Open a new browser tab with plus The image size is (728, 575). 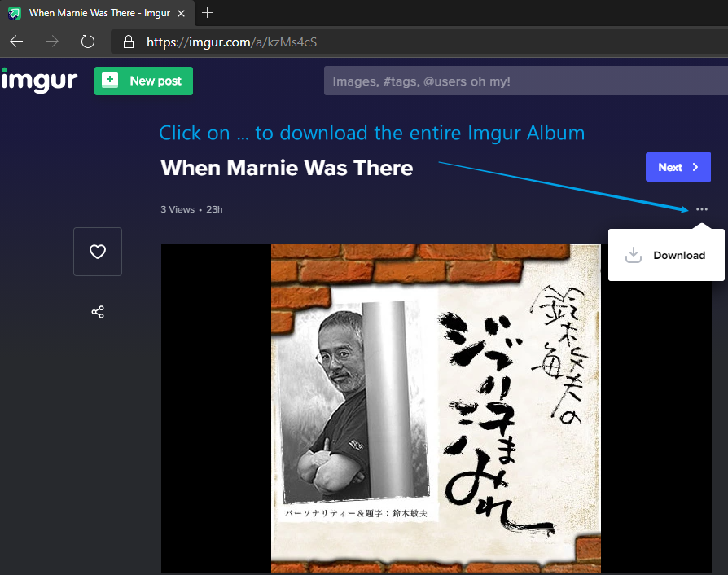208,13
